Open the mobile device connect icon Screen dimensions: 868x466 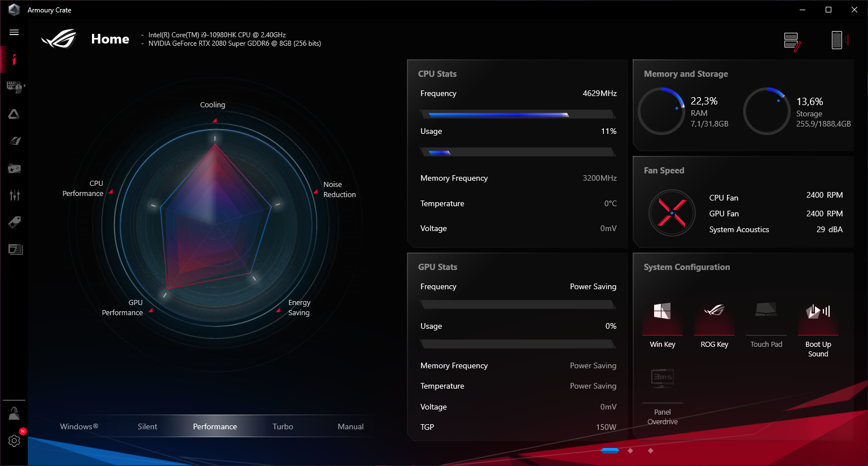coord(840,40)
